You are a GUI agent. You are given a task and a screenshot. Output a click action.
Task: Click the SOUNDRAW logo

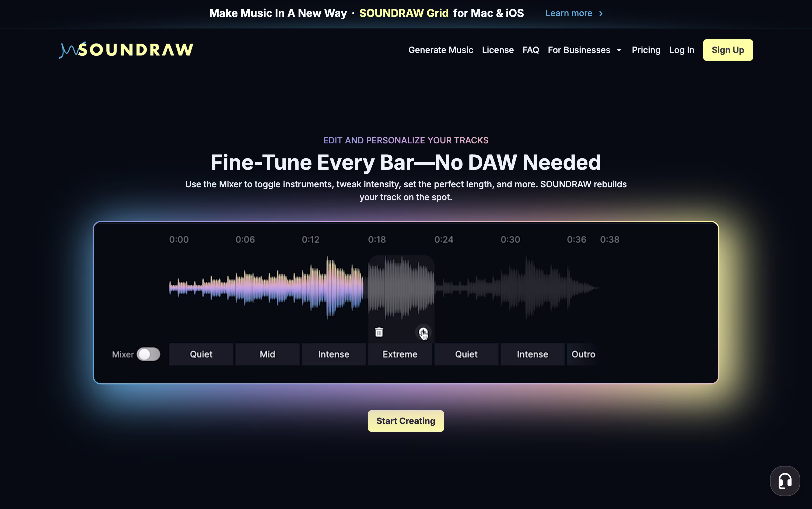coord(126,50)
